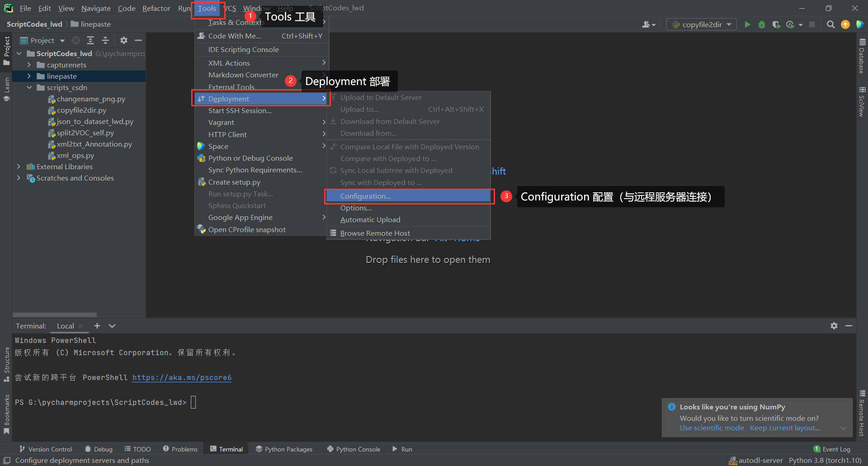Click Use scientific mode link

point(712,428)
